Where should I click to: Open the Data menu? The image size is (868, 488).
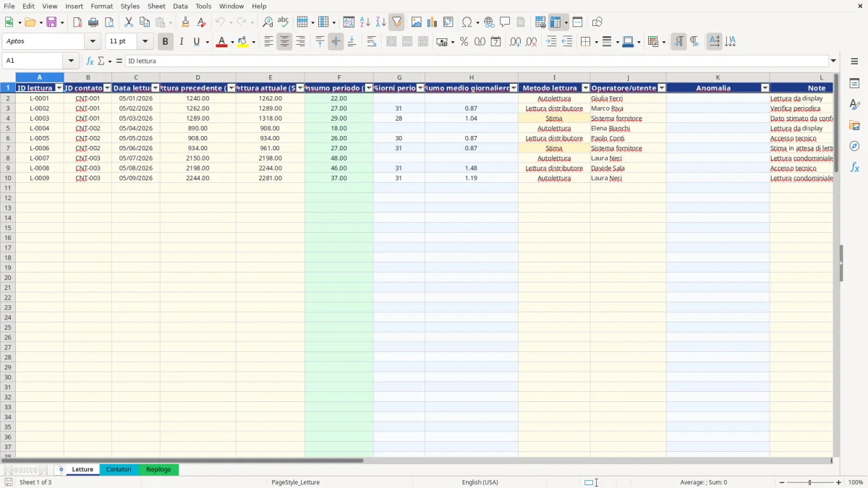point(180,6)
